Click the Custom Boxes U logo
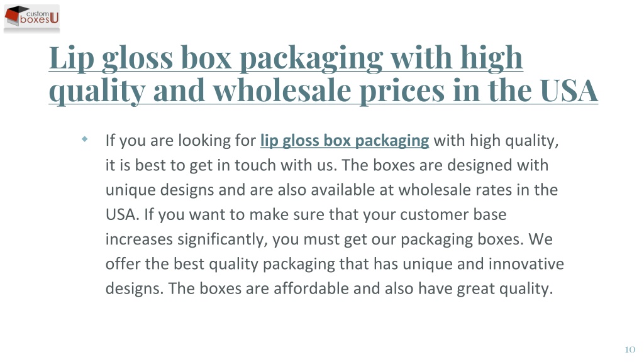 pos(31,18)
